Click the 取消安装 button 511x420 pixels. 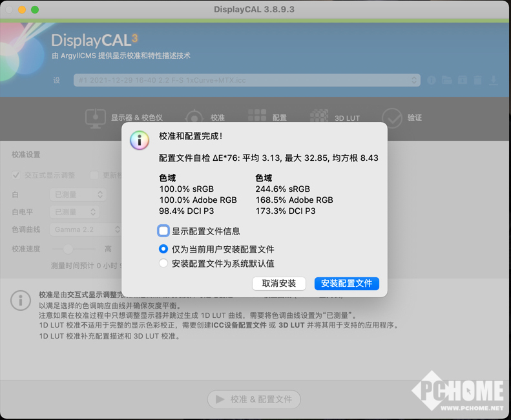point(279,284)
